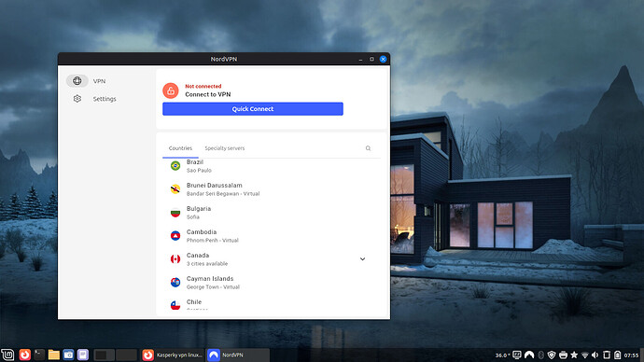
Task: Select Brazil flag icon
Action: (175, 166)
